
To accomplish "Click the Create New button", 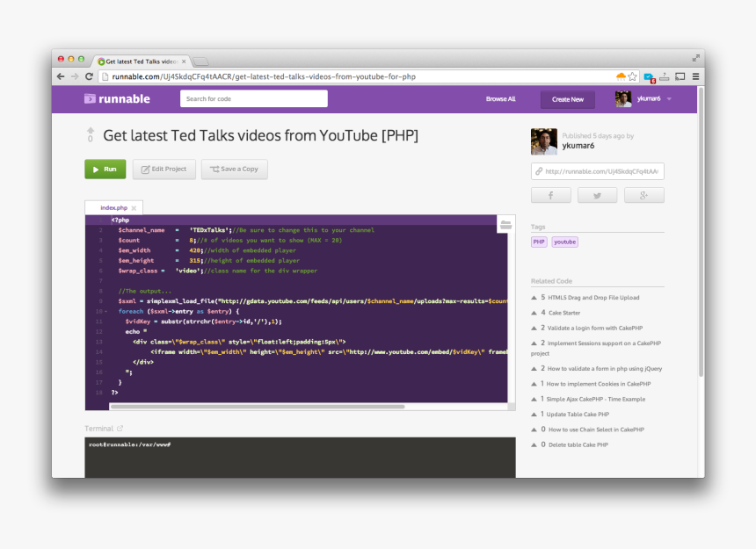I will tap(568, 99).
